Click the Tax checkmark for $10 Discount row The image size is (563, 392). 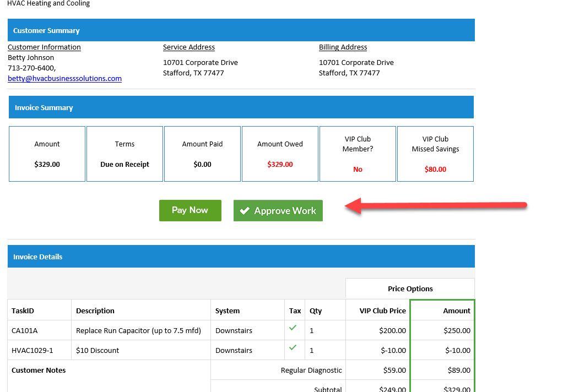pos(293,347)
